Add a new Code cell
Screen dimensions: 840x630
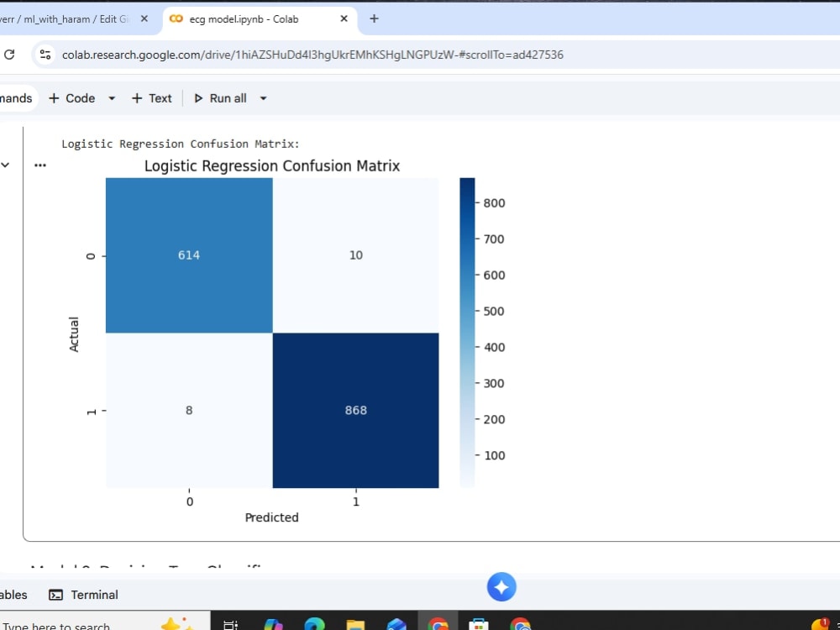coord(71,98)
